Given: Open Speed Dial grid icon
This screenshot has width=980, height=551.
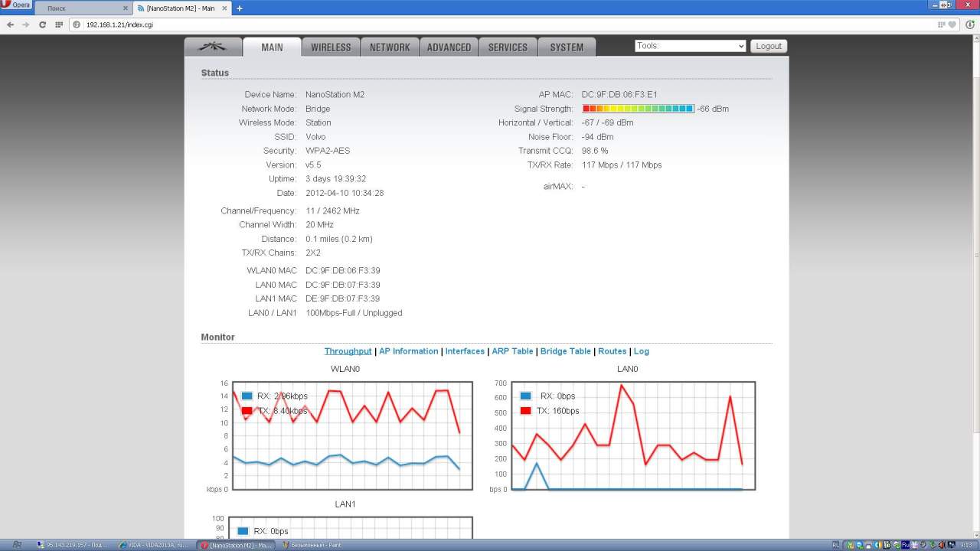Looking at the screenshot, I should (58, 24).
